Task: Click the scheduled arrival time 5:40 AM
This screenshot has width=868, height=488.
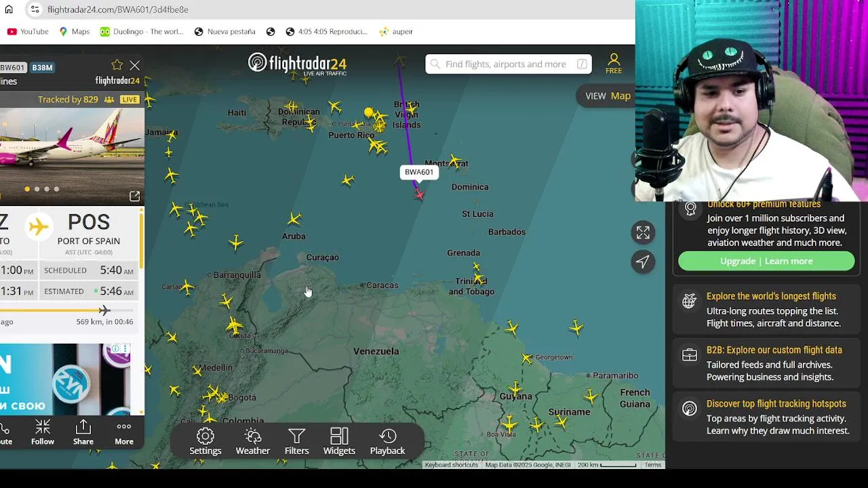Action: click(117, 270)
